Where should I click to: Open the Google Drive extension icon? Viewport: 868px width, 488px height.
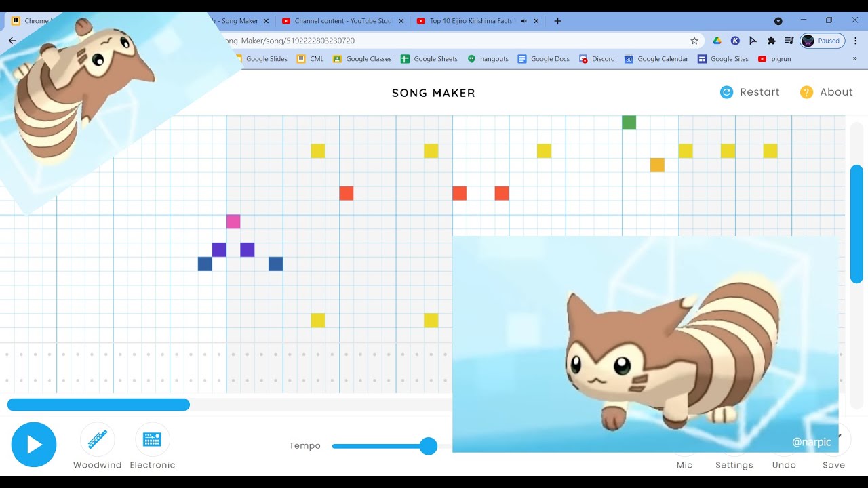pyautogui.click(x=717, y=41)
